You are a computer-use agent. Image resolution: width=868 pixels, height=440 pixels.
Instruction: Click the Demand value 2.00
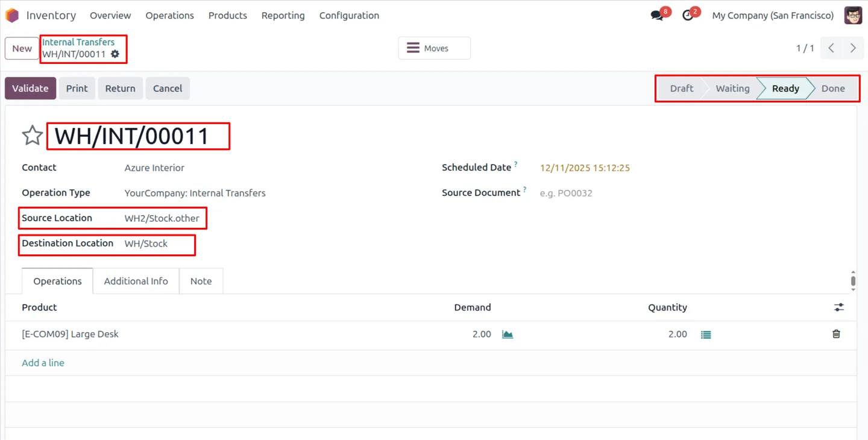pyautogui.click(x=482, y=335)
